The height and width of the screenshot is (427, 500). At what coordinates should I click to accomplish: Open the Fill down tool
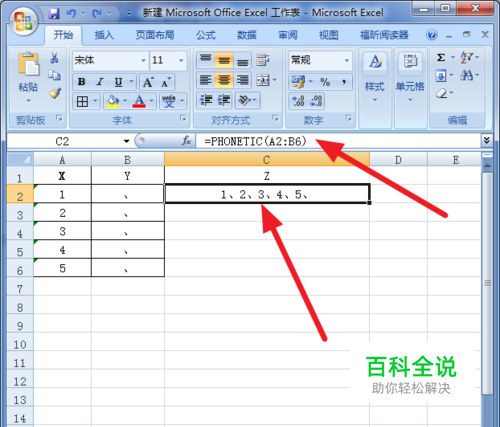tap(441, 76)
